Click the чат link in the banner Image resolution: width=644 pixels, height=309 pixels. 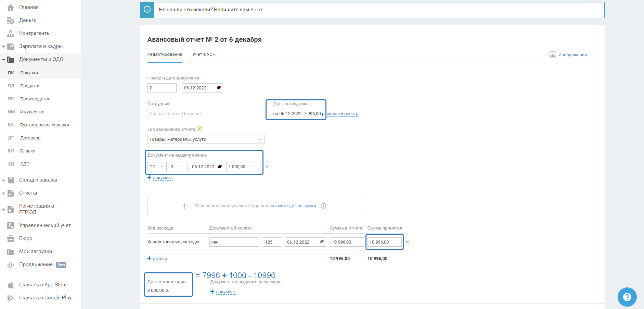pos(259,10)
